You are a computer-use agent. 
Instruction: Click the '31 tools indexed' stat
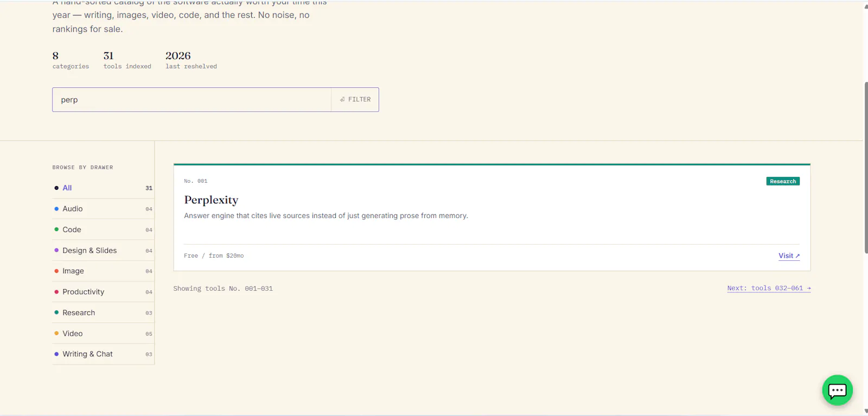pos(127,60)
